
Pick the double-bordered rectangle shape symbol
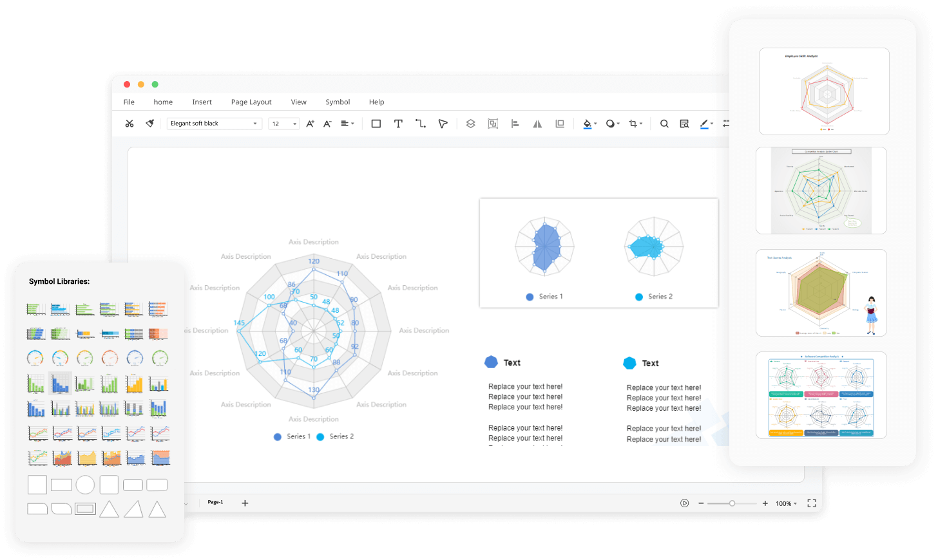tap(85, 509)
